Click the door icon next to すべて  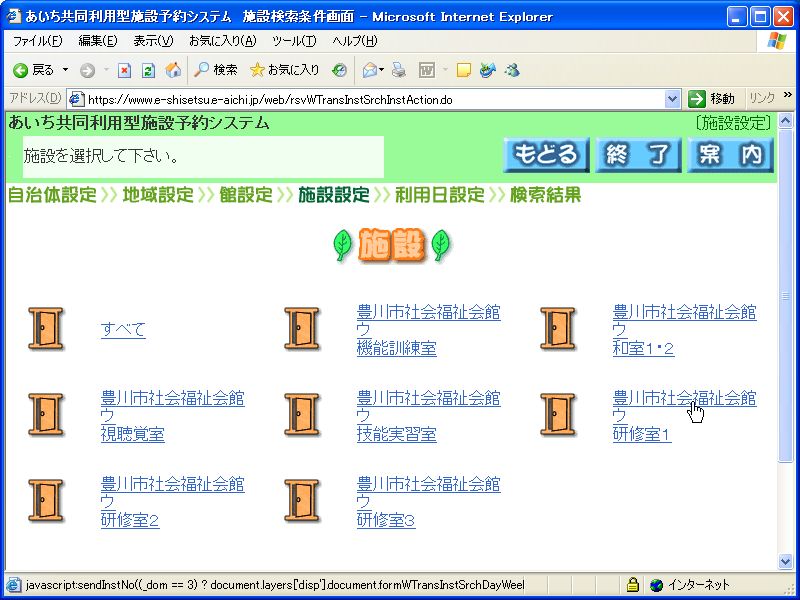(x=45, y=329)
